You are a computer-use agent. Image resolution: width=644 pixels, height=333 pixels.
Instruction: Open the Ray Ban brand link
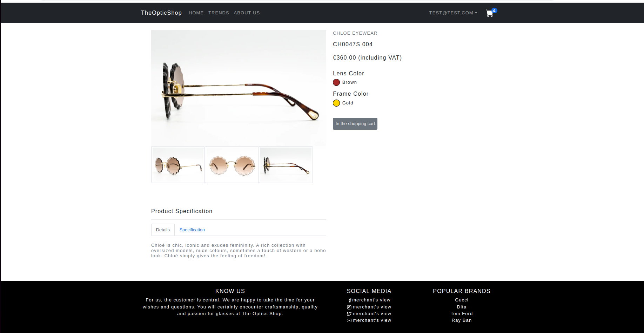(x=462, y=320)
